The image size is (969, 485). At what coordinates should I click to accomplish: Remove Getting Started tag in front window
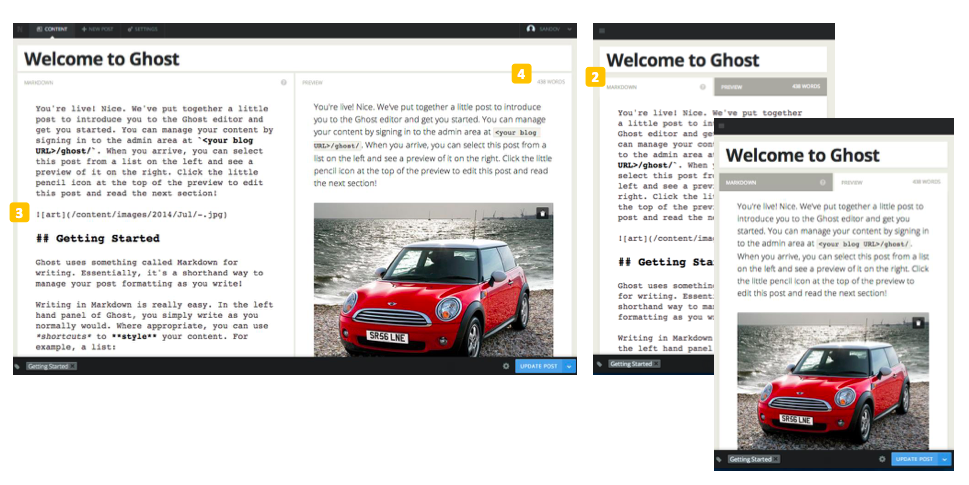pyautogui.click(x=776, y=459)
